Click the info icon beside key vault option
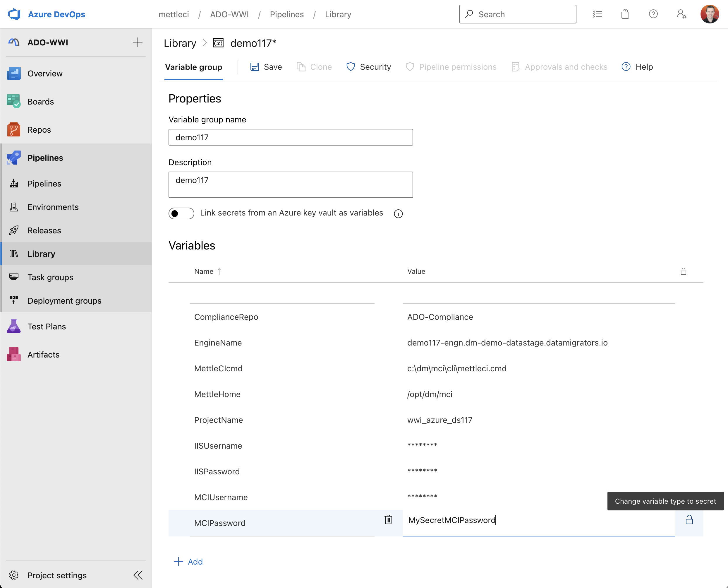Viewport: 728px width, 588px height. [x=398, y=214]
